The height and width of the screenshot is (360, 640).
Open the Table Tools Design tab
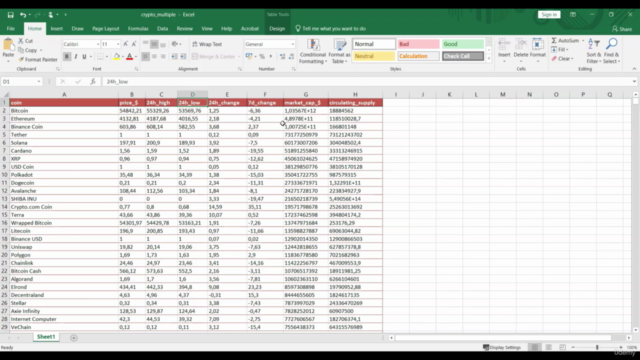click(x=277, y=29)
